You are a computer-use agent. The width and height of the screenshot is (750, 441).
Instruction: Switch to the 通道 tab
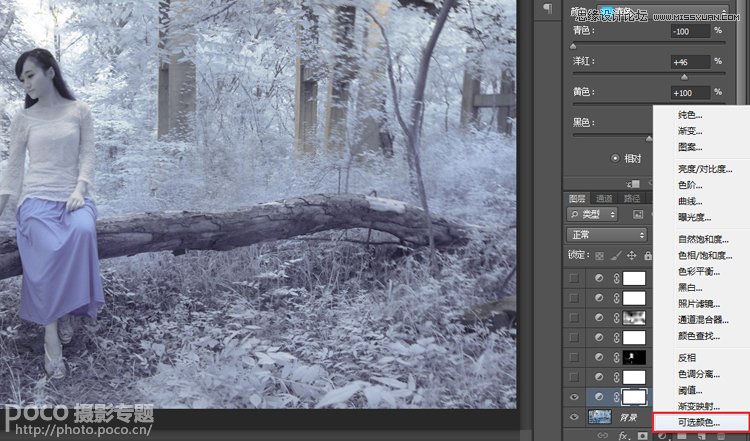605,198
